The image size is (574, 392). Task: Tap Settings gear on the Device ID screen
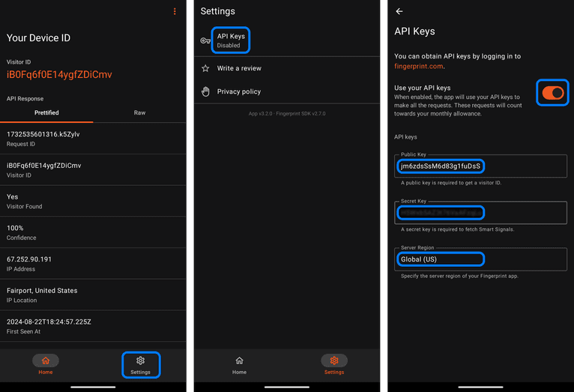pos(140,361)
